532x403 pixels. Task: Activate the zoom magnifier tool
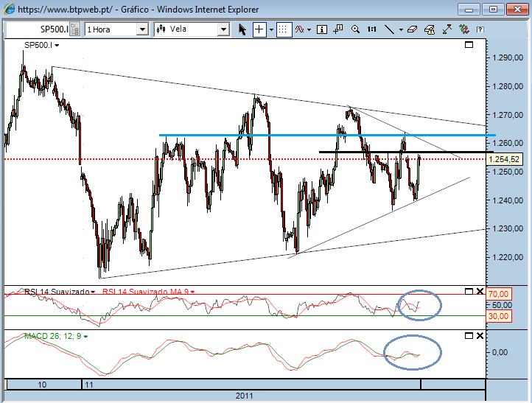(355, 29)
